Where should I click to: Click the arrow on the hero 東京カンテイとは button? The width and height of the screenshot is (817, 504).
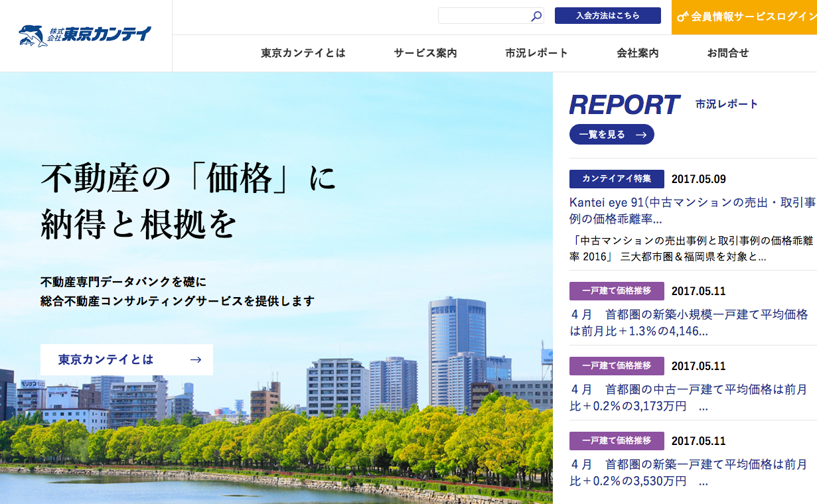(x=195, y=359)
